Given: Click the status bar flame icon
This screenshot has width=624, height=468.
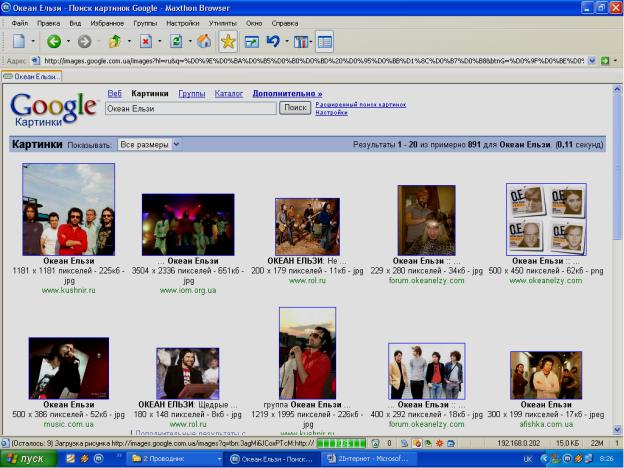Looking at the screenshot, I should (x=416, y=443).
